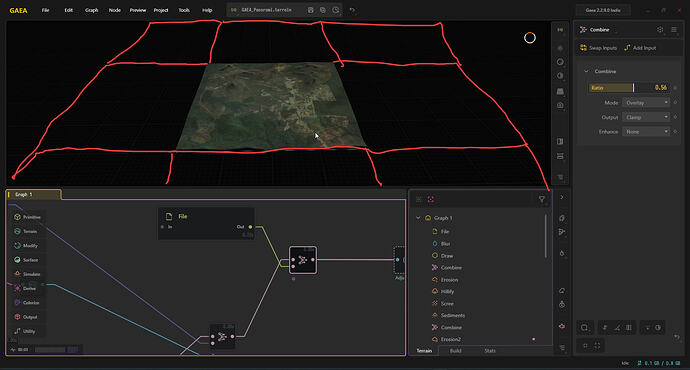Switch to the Build tab
This screenshot has height=370, width=690.
point(455,351)
